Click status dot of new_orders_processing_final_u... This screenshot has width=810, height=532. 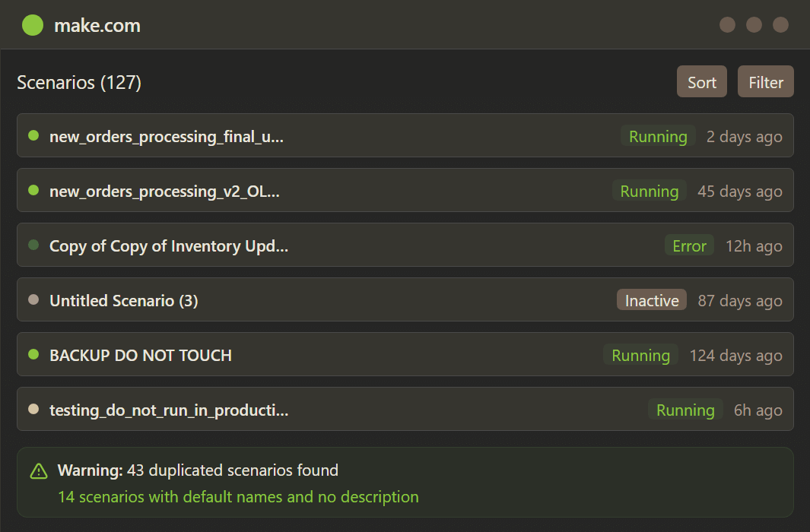pos(33,136)
